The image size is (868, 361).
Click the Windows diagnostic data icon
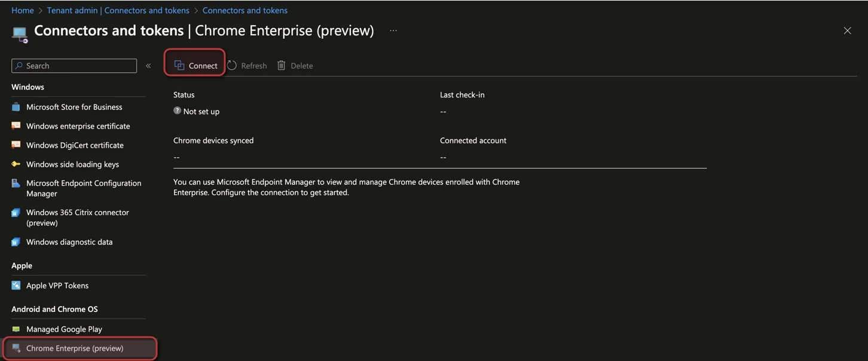(16, 242)
